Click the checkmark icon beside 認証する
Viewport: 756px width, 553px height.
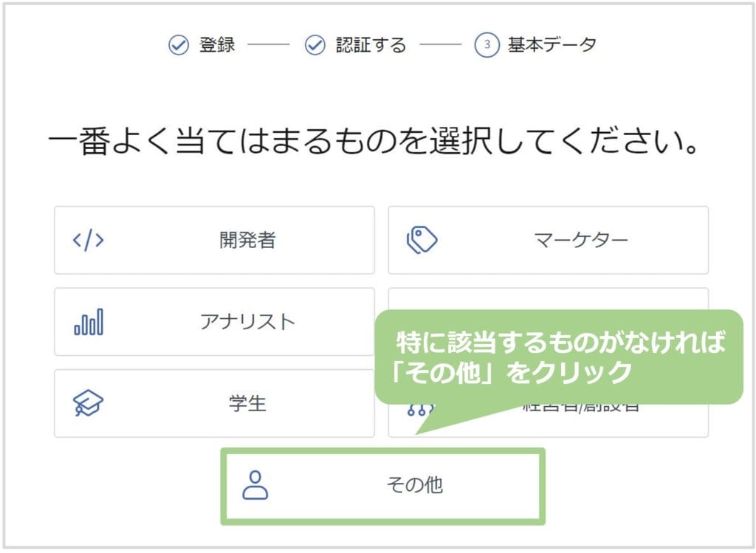[x=315, y=45]
